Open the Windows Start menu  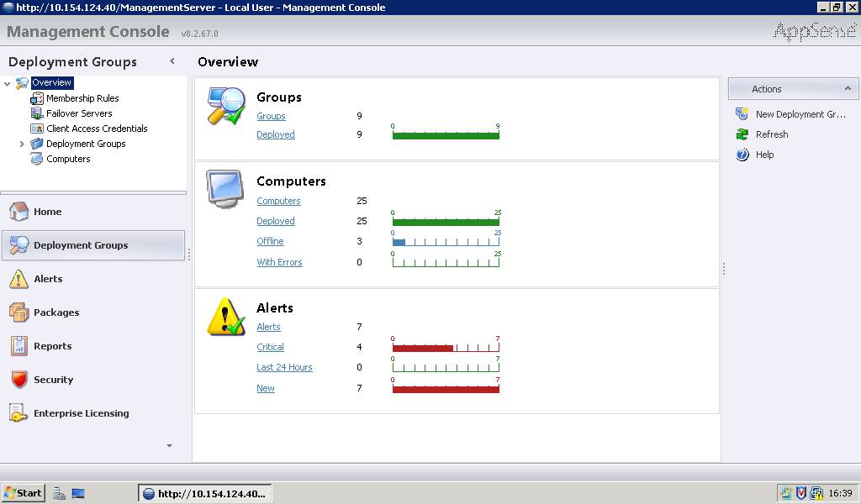tap(23, 493)
